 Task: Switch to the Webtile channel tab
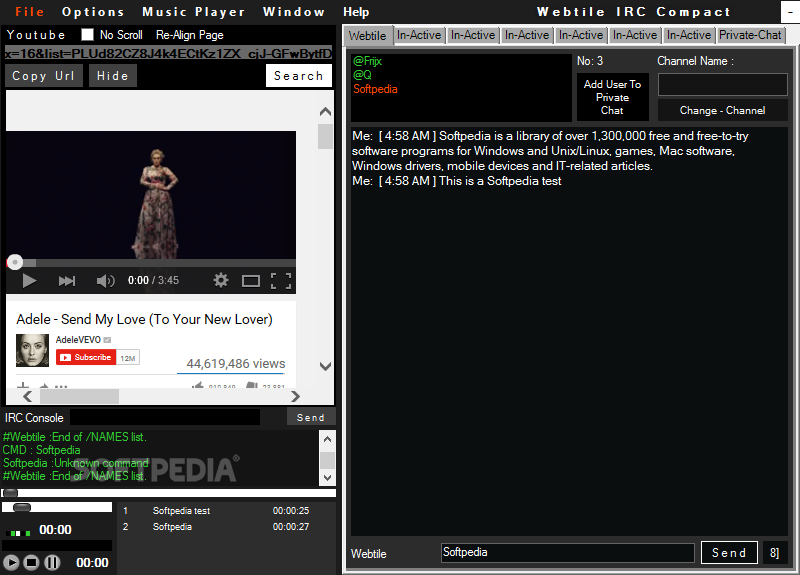pos(367,36)
